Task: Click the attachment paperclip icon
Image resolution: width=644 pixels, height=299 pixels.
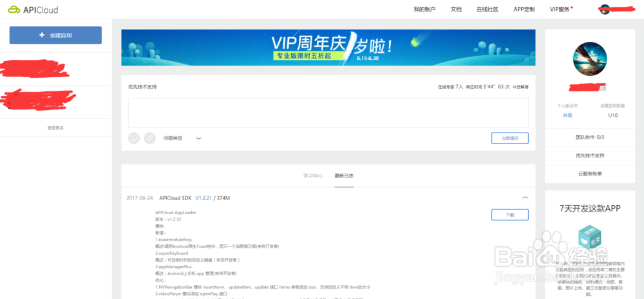Action: [150, 138]
